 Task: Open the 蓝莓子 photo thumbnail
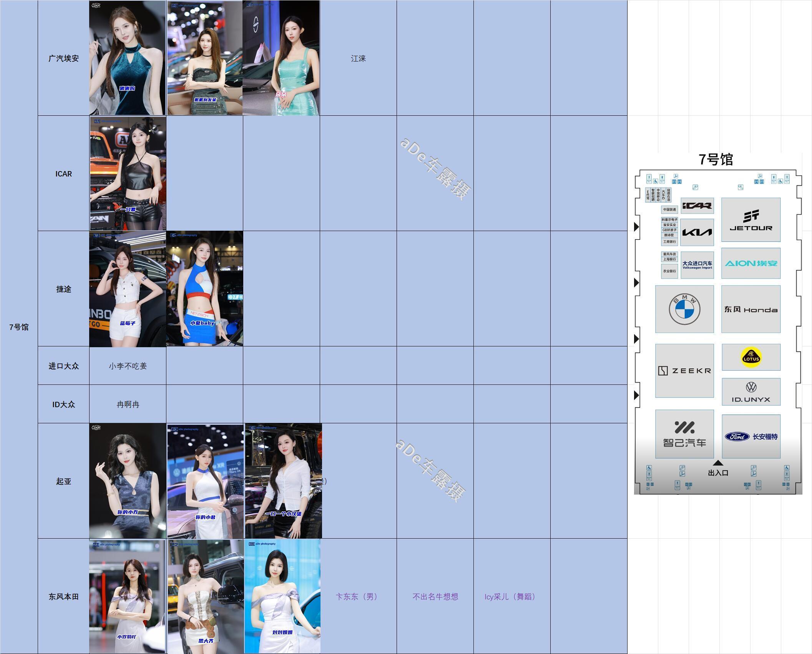pyautogui.click(x=128, y=289)
